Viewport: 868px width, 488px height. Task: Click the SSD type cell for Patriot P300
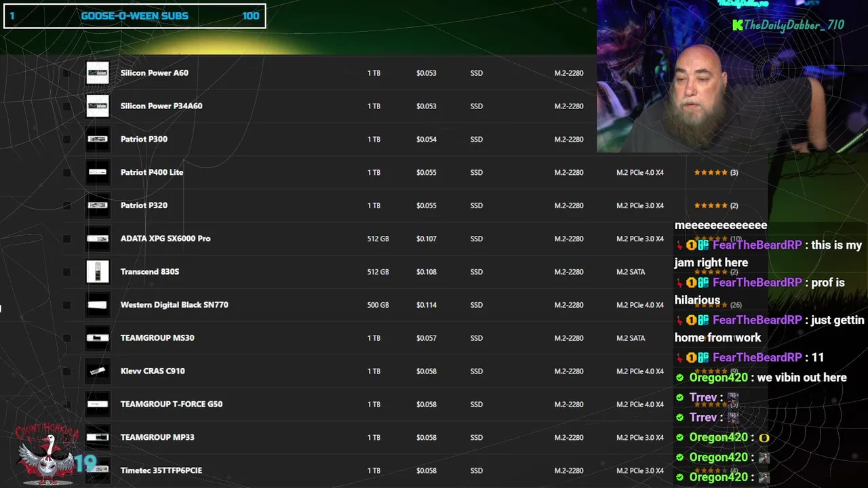tap(476, 140)
